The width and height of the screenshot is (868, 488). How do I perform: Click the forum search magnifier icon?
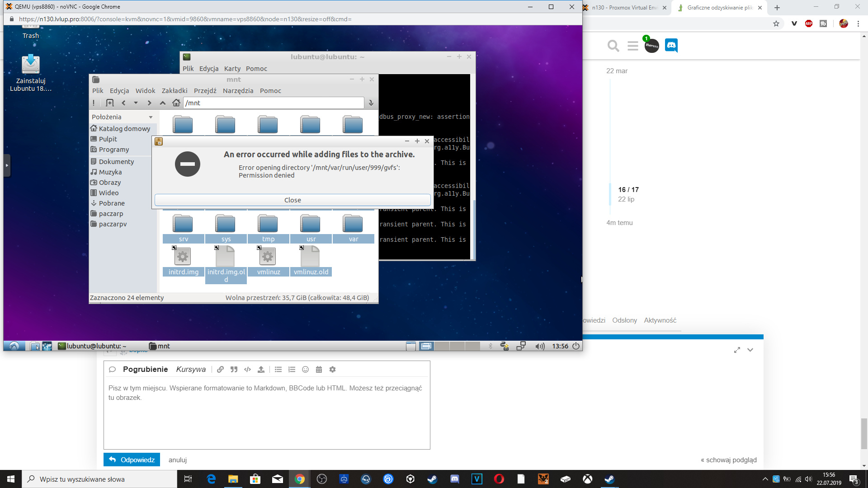click(613, 46)
